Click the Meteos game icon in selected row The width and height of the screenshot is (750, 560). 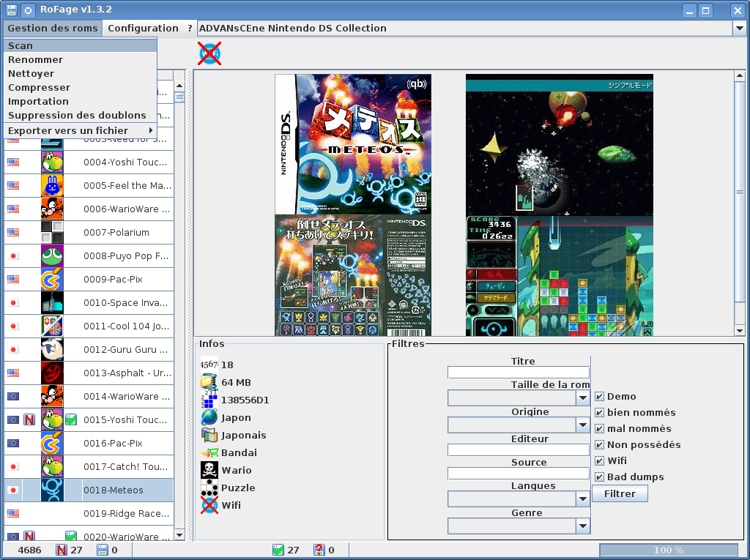pyautogui.click(x=52, y=490)
